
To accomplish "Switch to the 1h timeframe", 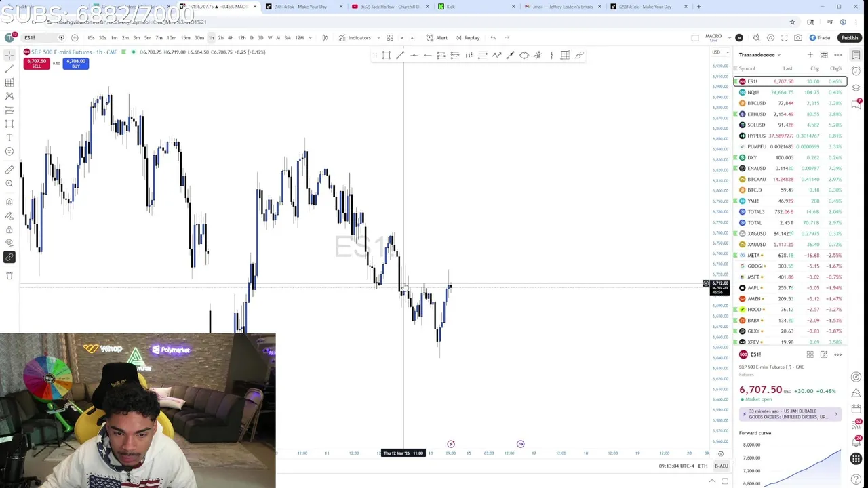I will [x=211, y=38].
